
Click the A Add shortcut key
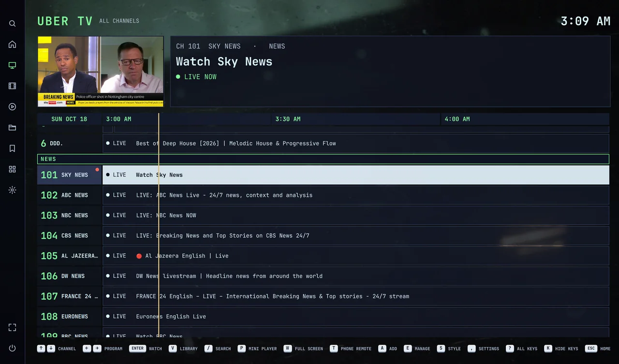click(388, 349)
